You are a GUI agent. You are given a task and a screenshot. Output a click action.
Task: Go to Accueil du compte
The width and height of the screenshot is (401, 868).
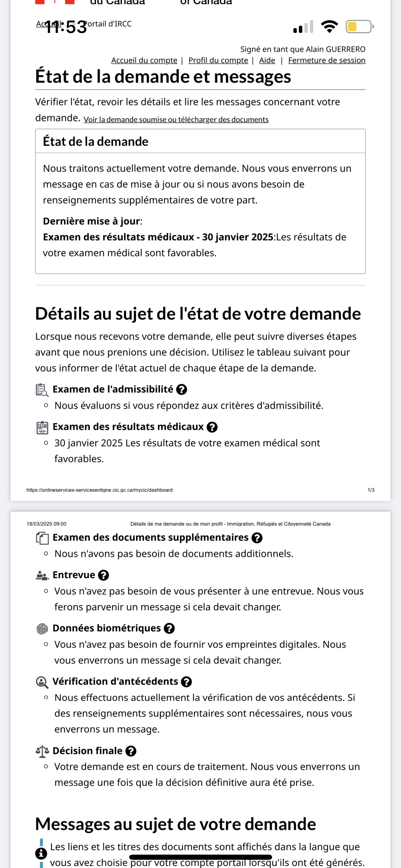pos(144,60)
